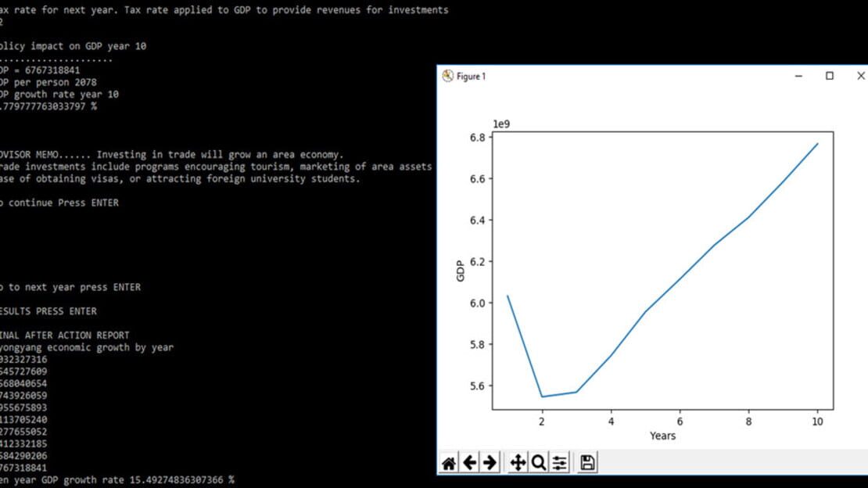Click the 'Years' x-axis label
The image size is (868, 488).
click(662, 436)
